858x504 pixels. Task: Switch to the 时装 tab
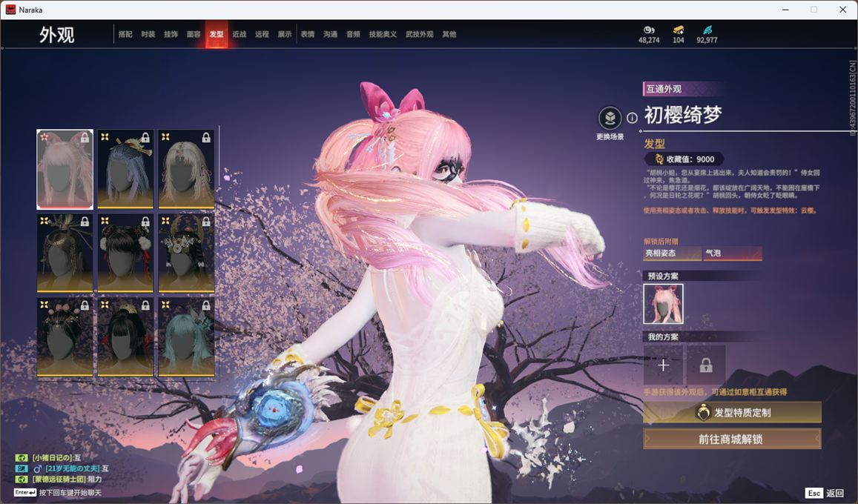tap(148, 34)
